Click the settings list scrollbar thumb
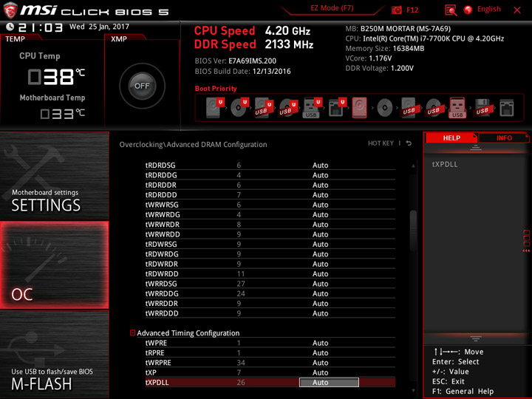 point(413,230)
